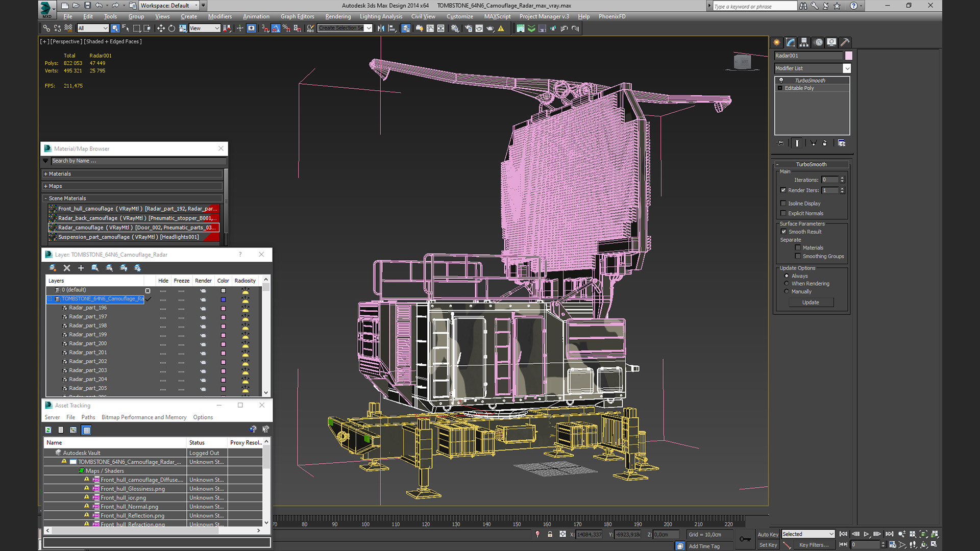Click the Update button in TurboSmooth
Image resolution: width=980 pixels, height=551 pixels.
click(811, 303)
